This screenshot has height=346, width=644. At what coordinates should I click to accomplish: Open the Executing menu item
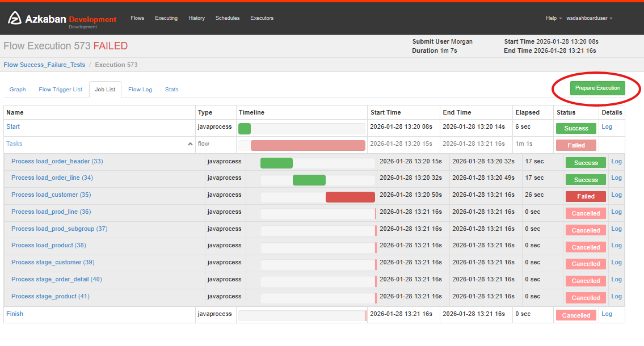[166, 18]
